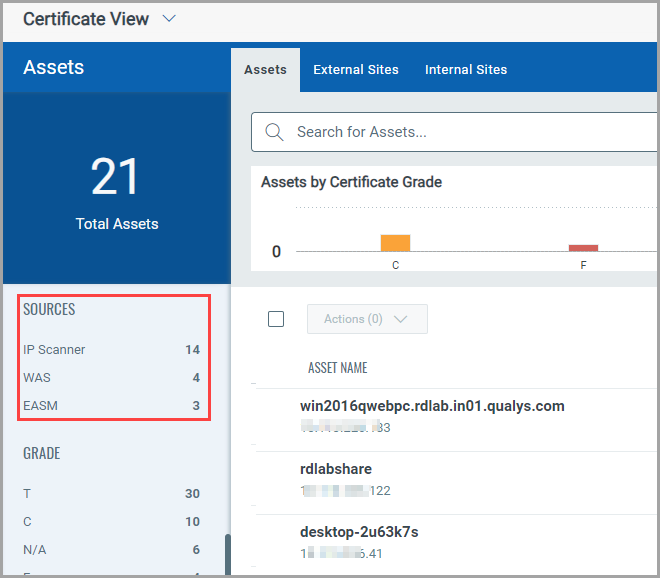The width and height of the screenshot is (660, 578).
Task: Open the rdlabshare asset
Action: [x=335, y=469]
